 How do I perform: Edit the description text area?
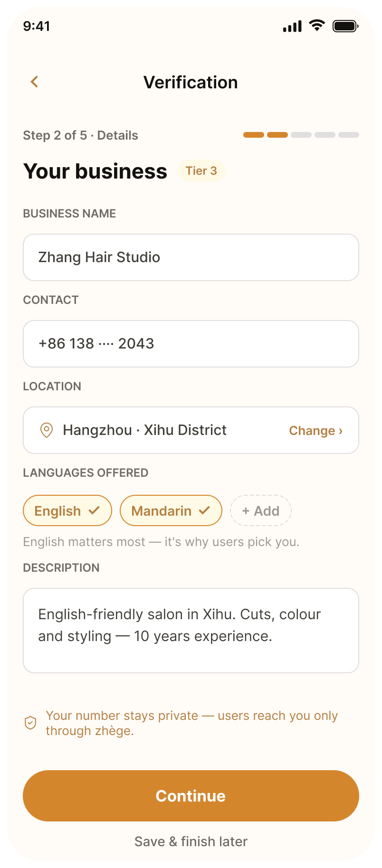(191, 631)
